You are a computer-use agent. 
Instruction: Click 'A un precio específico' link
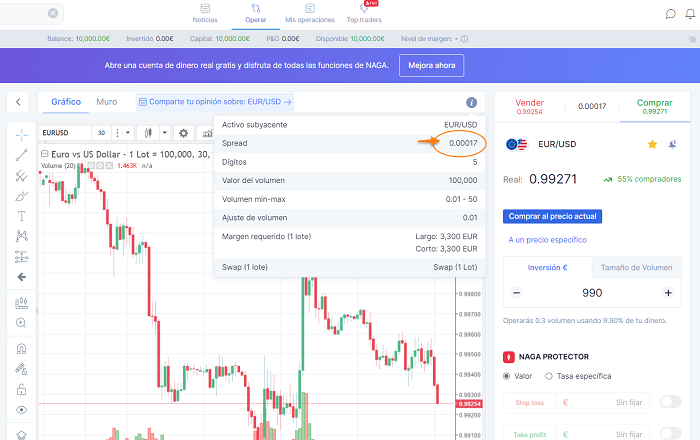click(x=547, y=240)
